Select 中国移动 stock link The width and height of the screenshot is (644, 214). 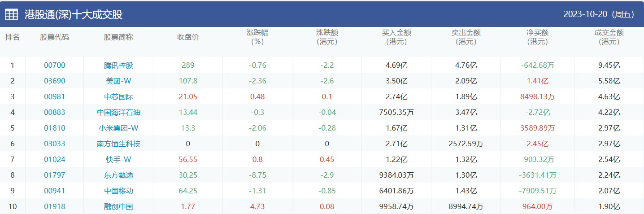(118, 191)
